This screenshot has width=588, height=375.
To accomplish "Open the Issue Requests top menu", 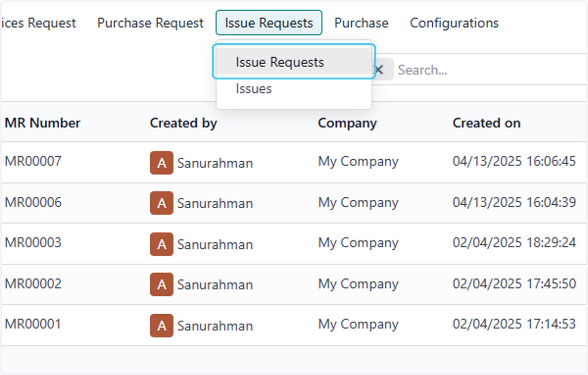I will pyautogui.click(x=269, y=23).
